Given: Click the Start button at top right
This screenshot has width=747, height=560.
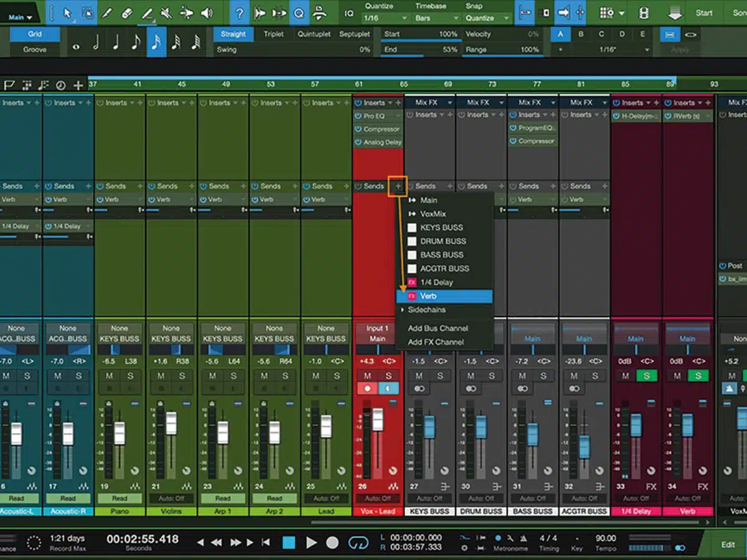Looking at the screenshot, I should click(704, 12).
